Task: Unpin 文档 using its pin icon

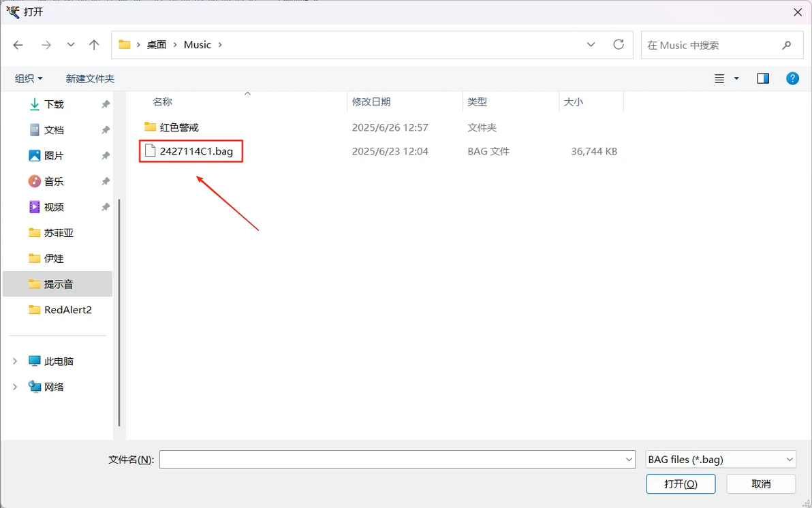Action: pos(106,130)
